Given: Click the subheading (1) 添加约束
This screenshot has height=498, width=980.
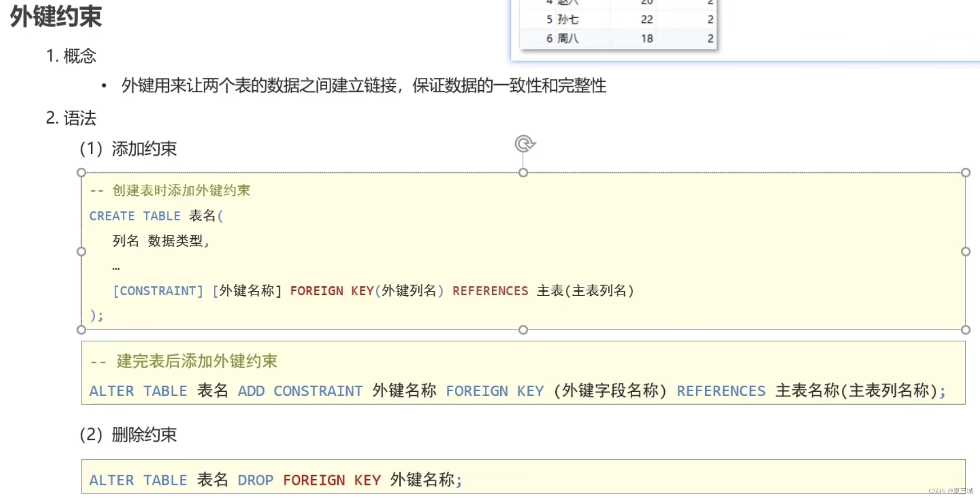Looking at the screenshot, I should point(128,149).
